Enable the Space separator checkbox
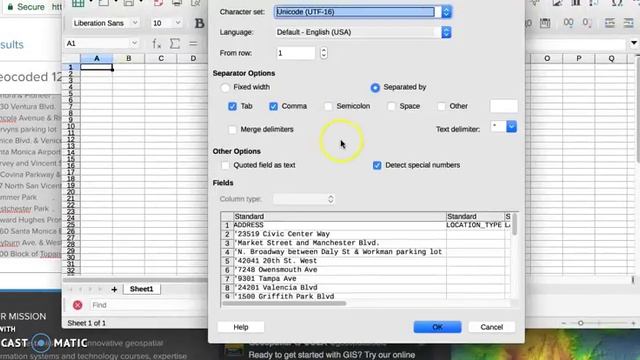The height and width of the screenshot is (360, 640). point(391,107)
